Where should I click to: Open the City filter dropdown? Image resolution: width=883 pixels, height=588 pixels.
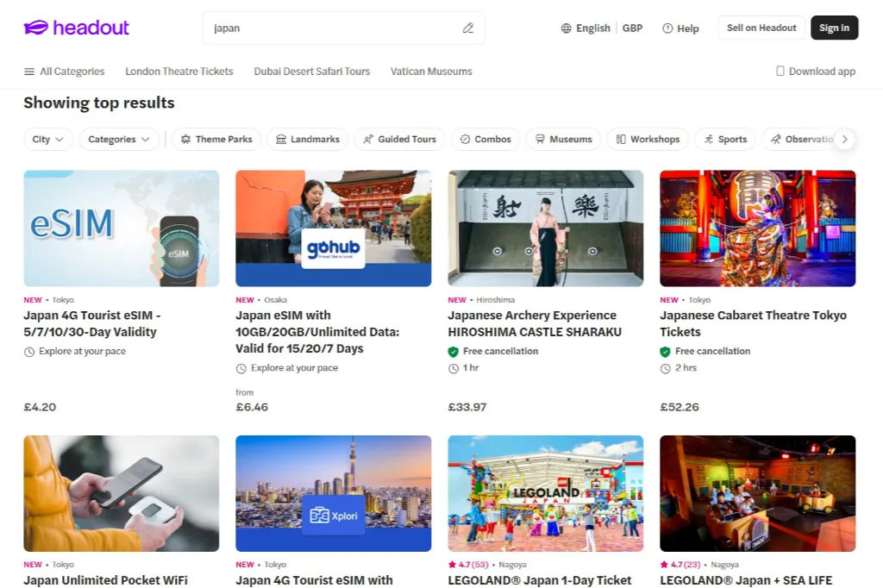click(x=48, y=139)
